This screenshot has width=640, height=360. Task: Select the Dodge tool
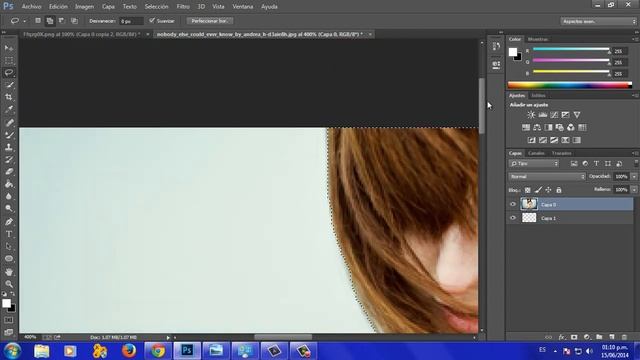tap(9, 209)
